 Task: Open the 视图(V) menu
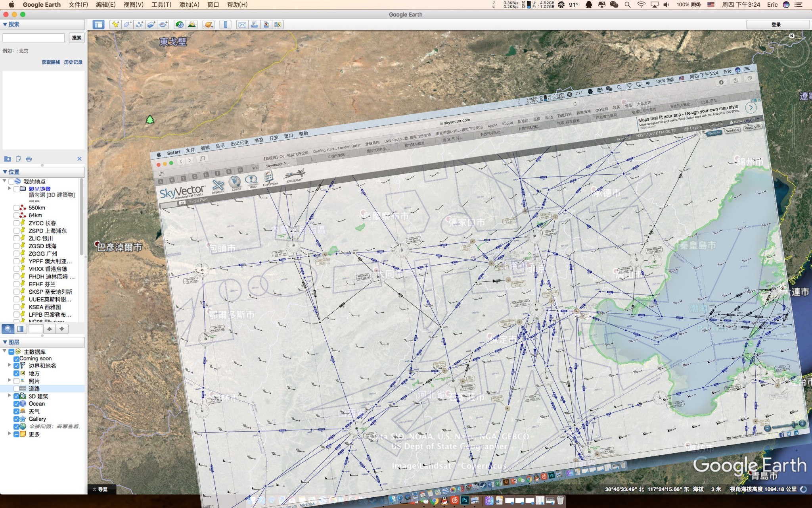[133, 4]
